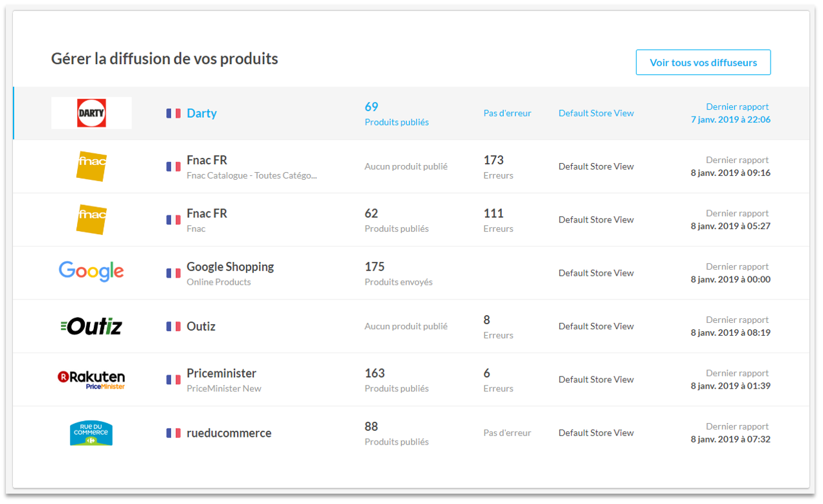Click the report dated 8 janv. 2019 à 08:19

[730, 326]
